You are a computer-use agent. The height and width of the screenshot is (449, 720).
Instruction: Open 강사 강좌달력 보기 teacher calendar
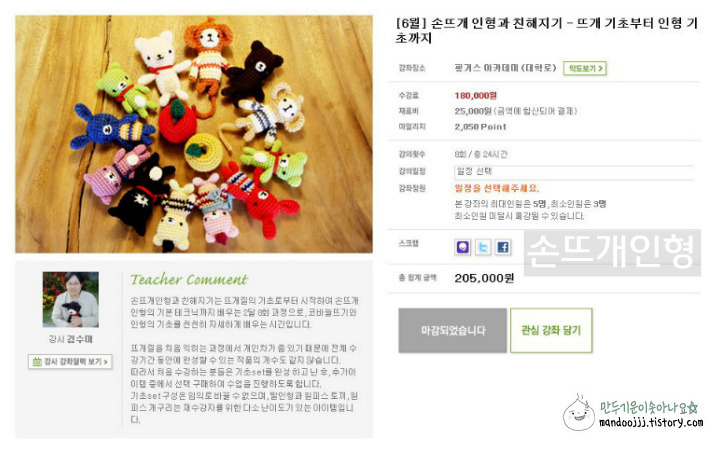[x=70, y=362]
